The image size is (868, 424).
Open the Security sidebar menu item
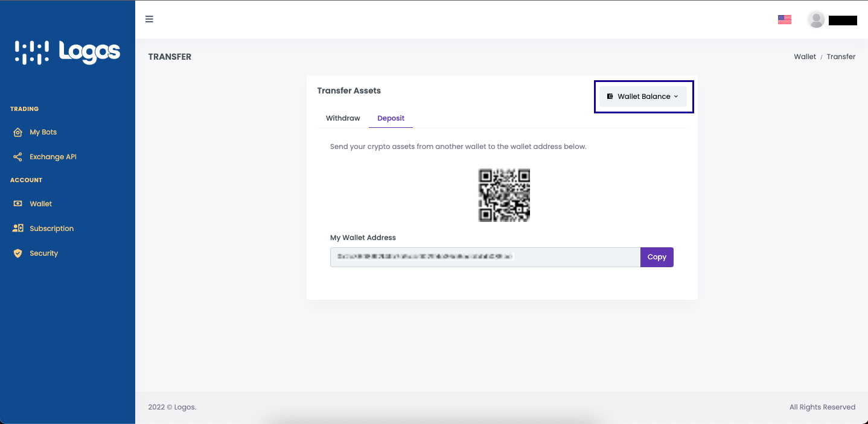[43, 253]
